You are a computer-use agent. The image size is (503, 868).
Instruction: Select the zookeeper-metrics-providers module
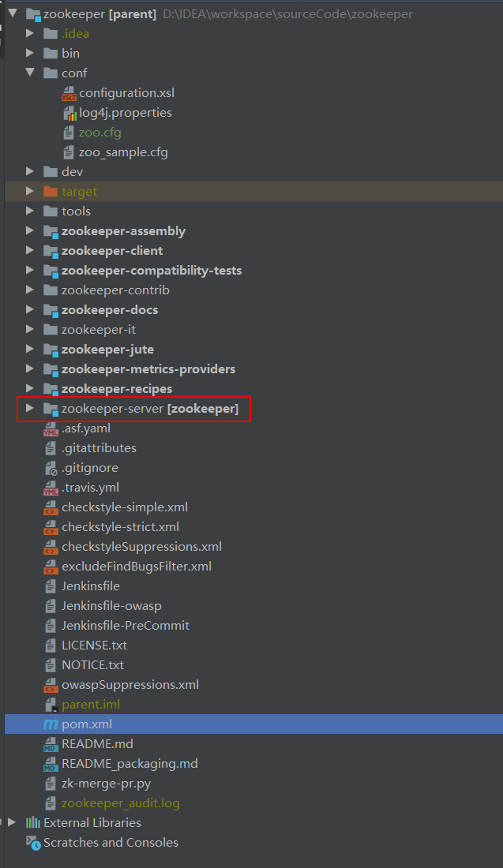148,369
